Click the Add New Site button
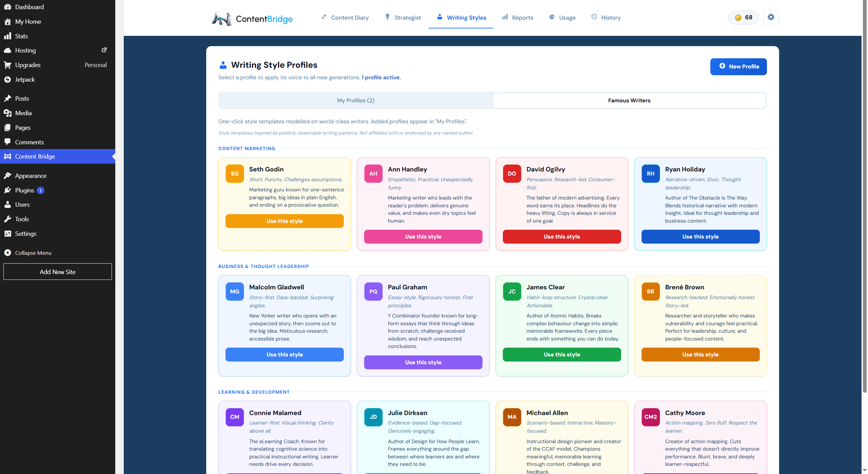This screenshot has width=868, height=474. coord(58,272)
